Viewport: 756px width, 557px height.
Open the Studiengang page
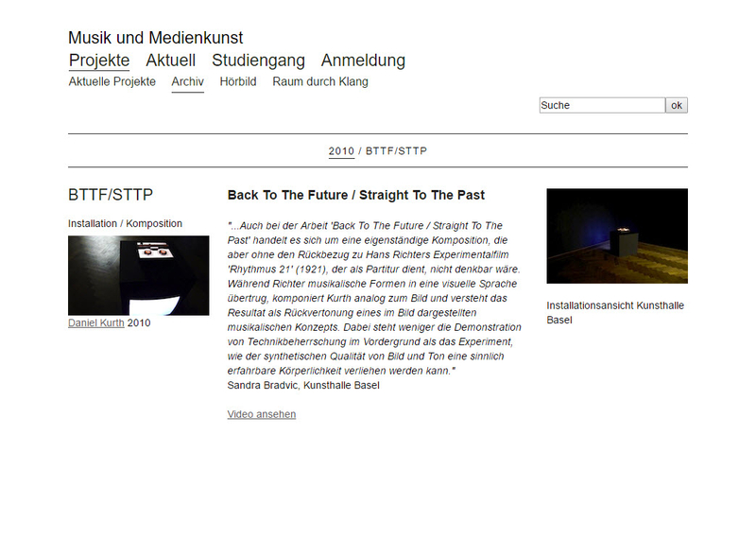258,61
